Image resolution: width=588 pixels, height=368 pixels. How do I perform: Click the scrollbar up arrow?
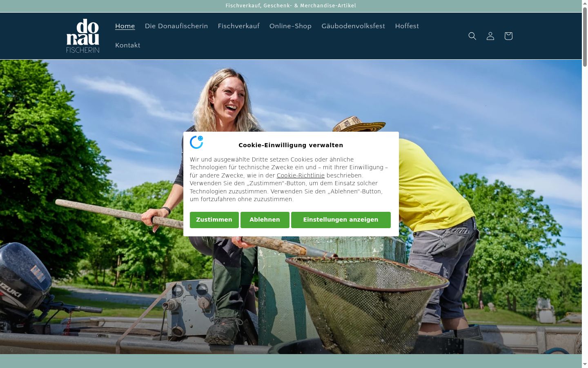tap(585, 3)
